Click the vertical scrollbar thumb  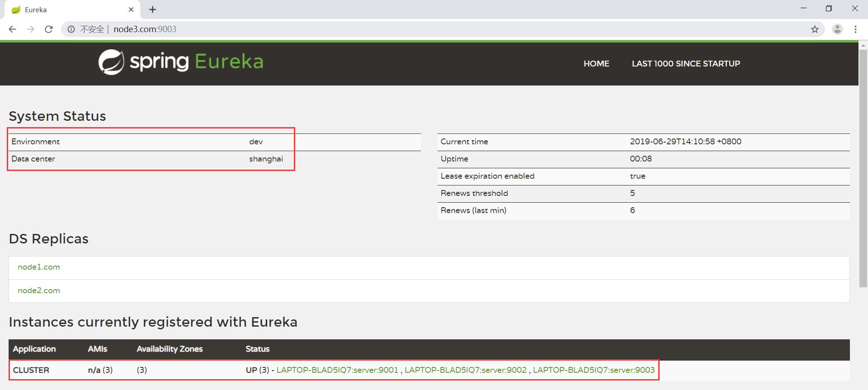coord(863,167)
